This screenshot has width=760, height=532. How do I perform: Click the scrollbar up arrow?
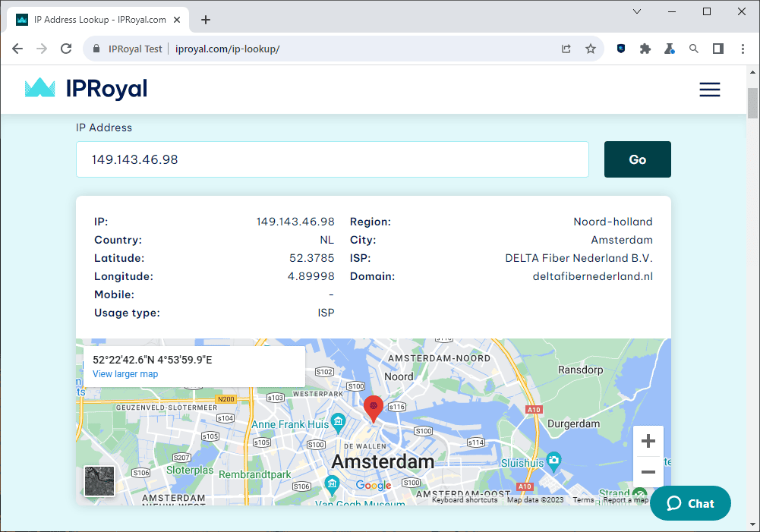tap(752, 72)
